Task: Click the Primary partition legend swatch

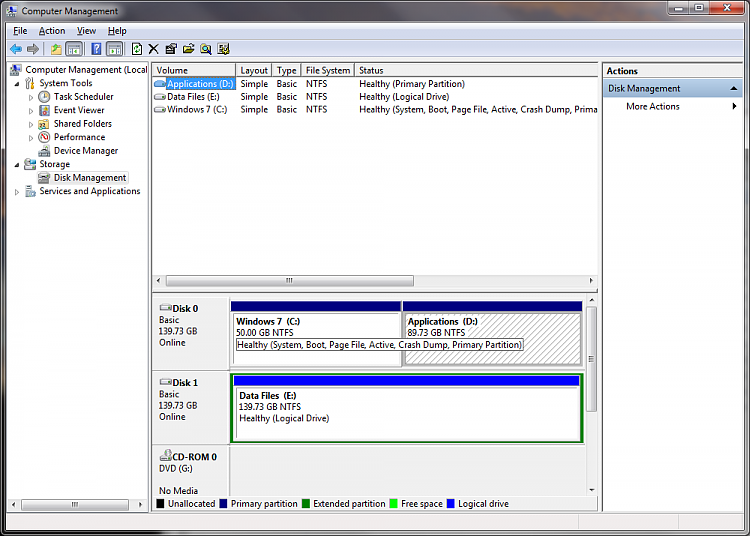Action: tap(223, 503)
